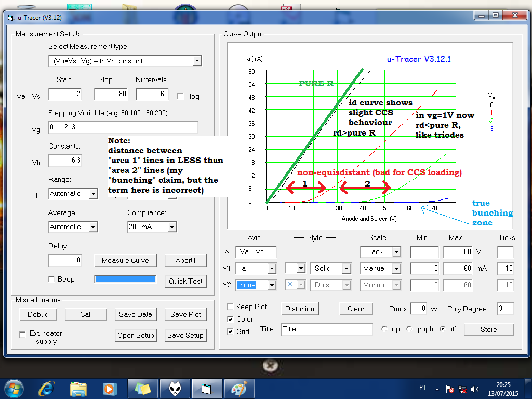Click the Cal. button
This screenshot has width=532, height=399.
click(x=86, y=314)
